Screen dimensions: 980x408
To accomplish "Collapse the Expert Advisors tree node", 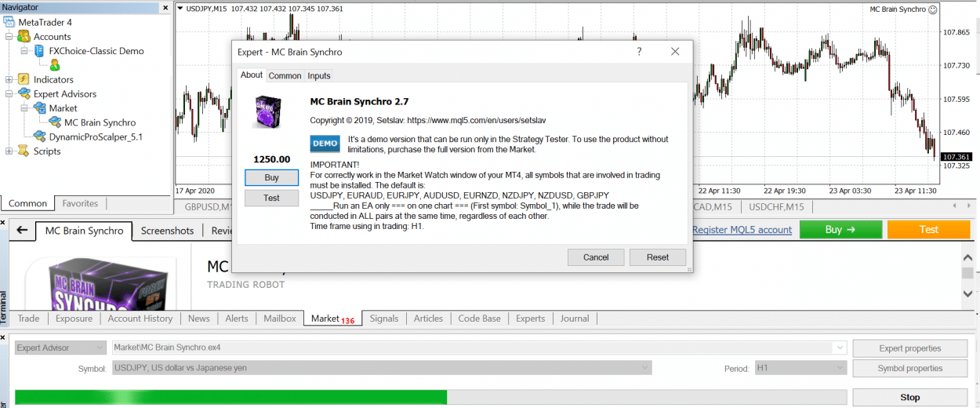I will click(9, 94).
